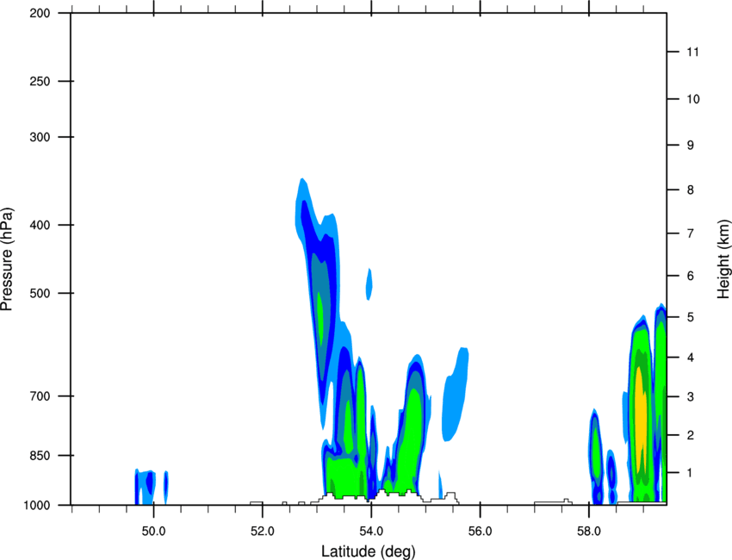Click the 4 km height label

tap(691, 358)
